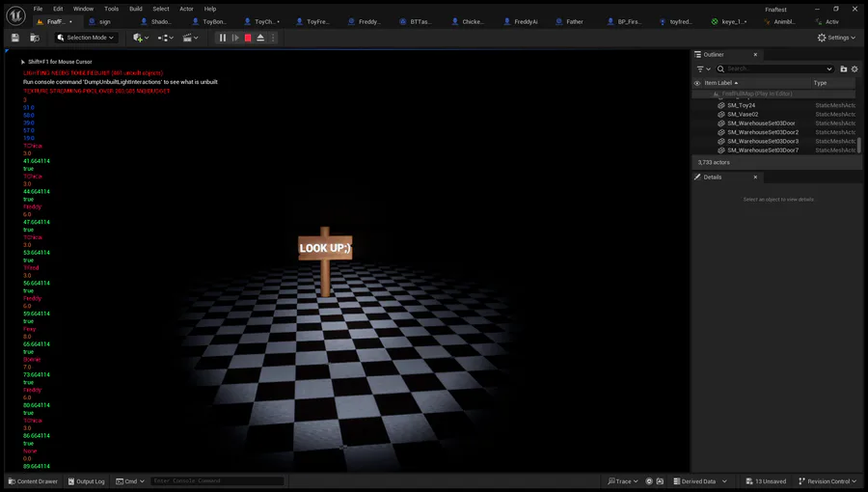Open the Content Drawer
The height and width of the screenshot is (492, 868).
[33, 481]
